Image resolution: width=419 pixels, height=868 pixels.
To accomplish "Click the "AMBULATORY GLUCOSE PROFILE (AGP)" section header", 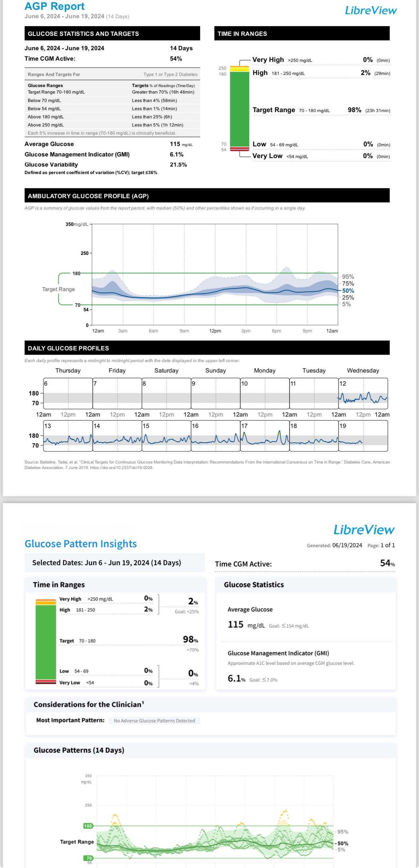I will [207, 196].
